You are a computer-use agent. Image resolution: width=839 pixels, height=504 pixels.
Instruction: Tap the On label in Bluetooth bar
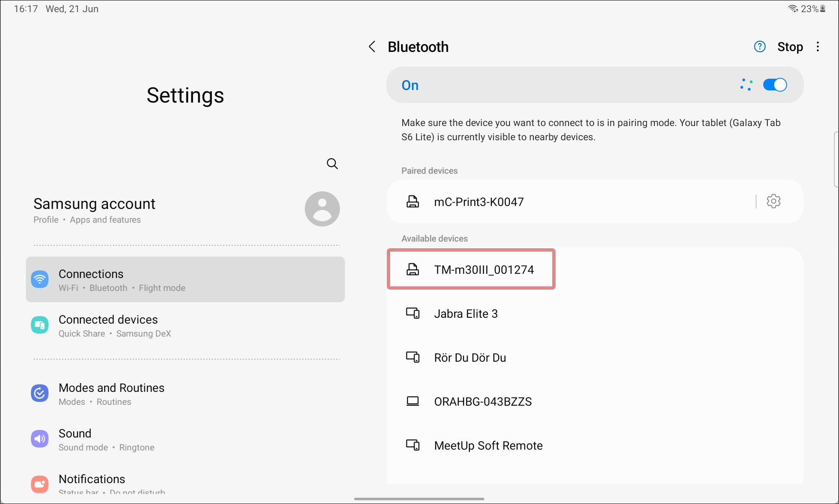point(410,85)
